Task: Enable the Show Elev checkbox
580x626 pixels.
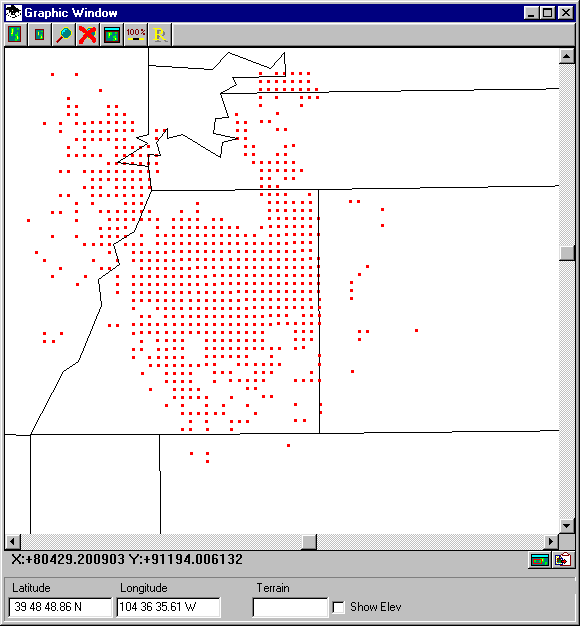Action: (338, 607)
